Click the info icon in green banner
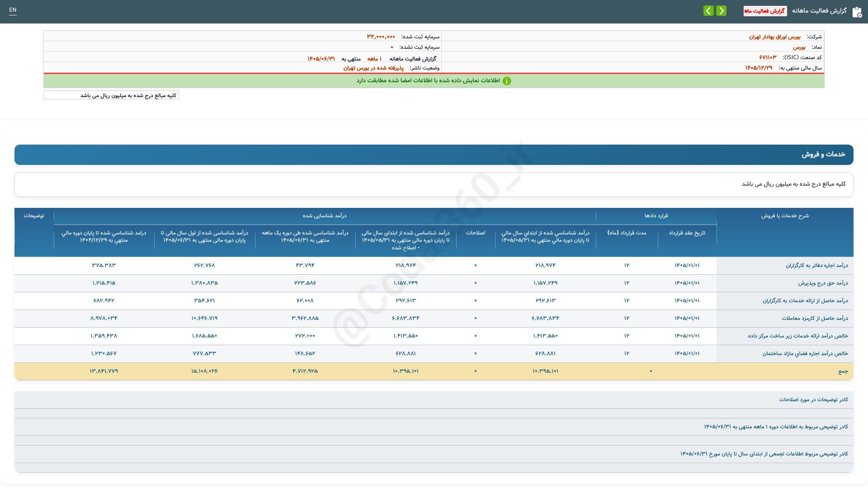 pyautogui.click(x=507, y=81)
